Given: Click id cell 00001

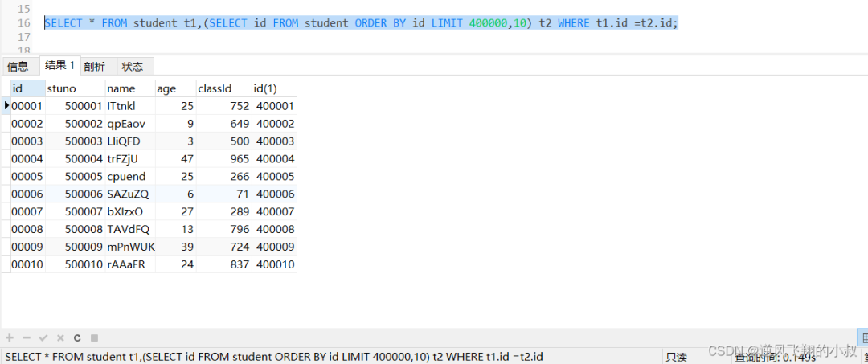Looking at the screenshot, I should tap(27, 105).
